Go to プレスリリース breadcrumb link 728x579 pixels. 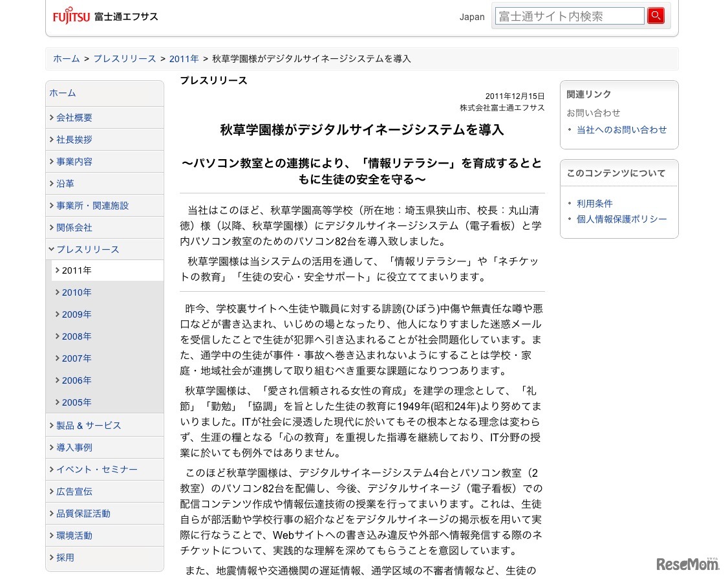tap(125, 59)
